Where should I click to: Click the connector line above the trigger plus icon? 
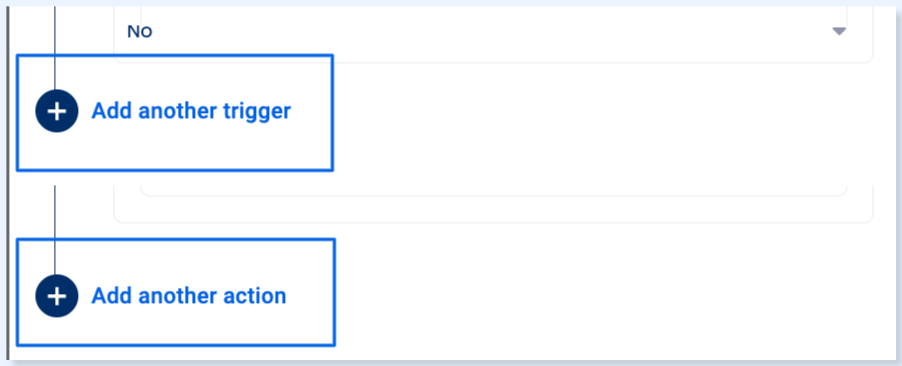(54, 48)
